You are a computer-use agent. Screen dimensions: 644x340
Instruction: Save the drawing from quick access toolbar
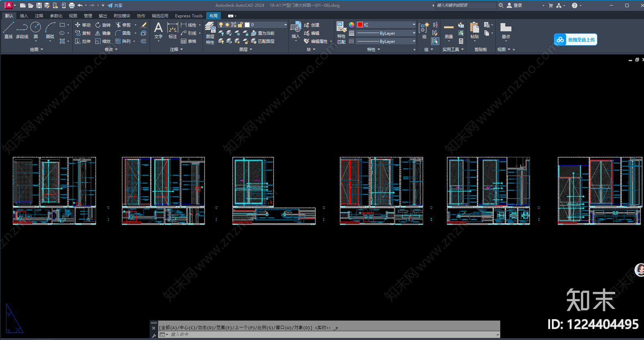pos(39,5)
